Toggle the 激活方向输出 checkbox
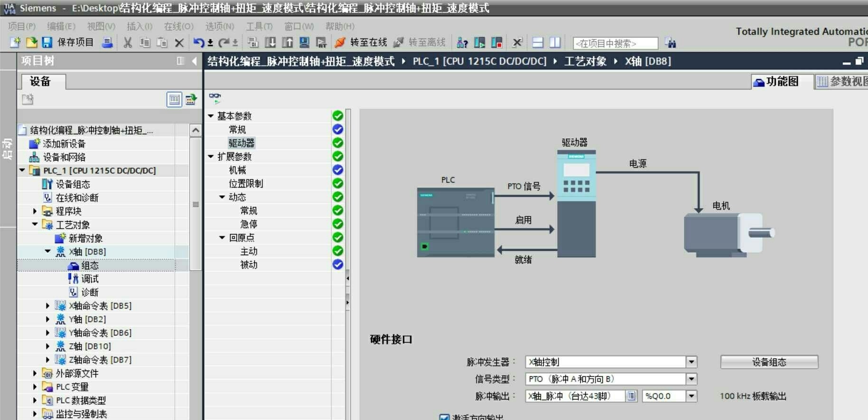 coord(444,417)
